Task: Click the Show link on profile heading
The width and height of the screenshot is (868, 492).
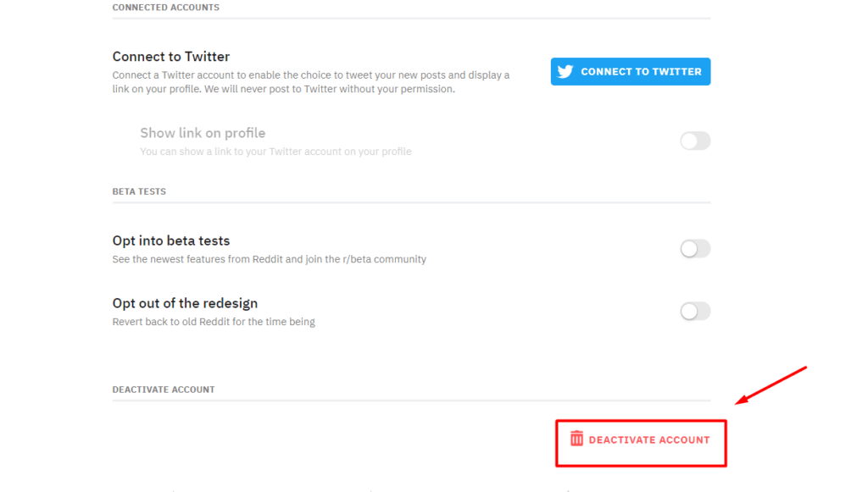Action: (203, 133)
